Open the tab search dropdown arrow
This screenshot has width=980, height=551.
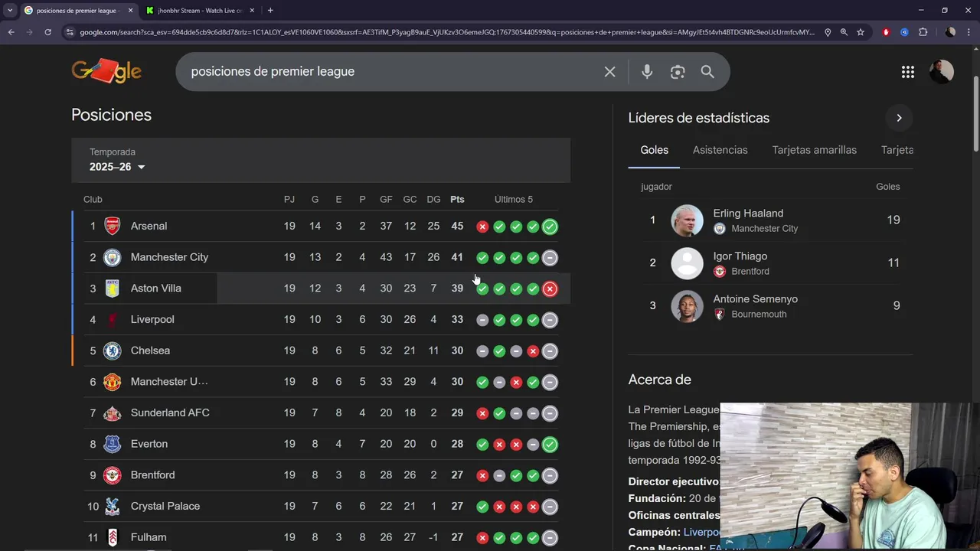pyautogui.click(x=10, y=11)
